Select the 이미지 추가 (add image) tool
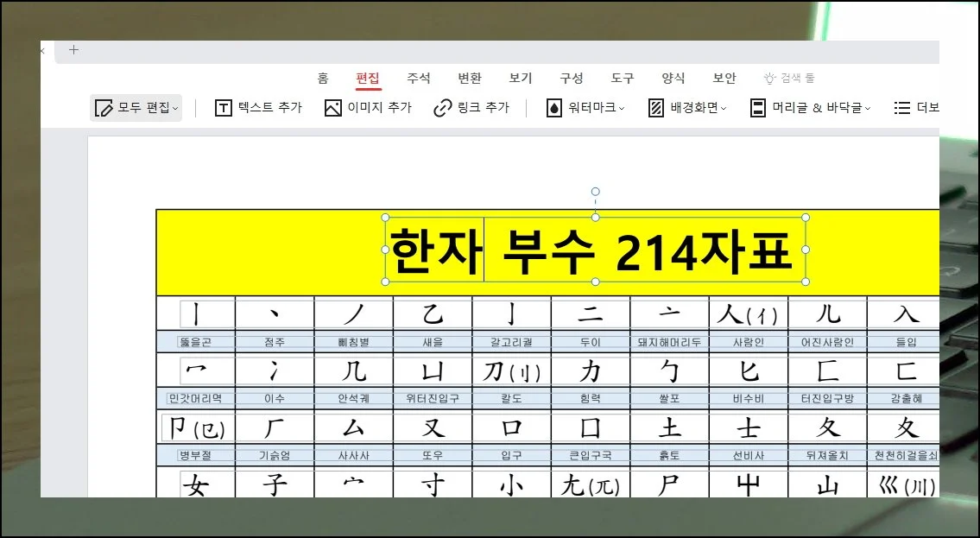 tap(333, 108)
